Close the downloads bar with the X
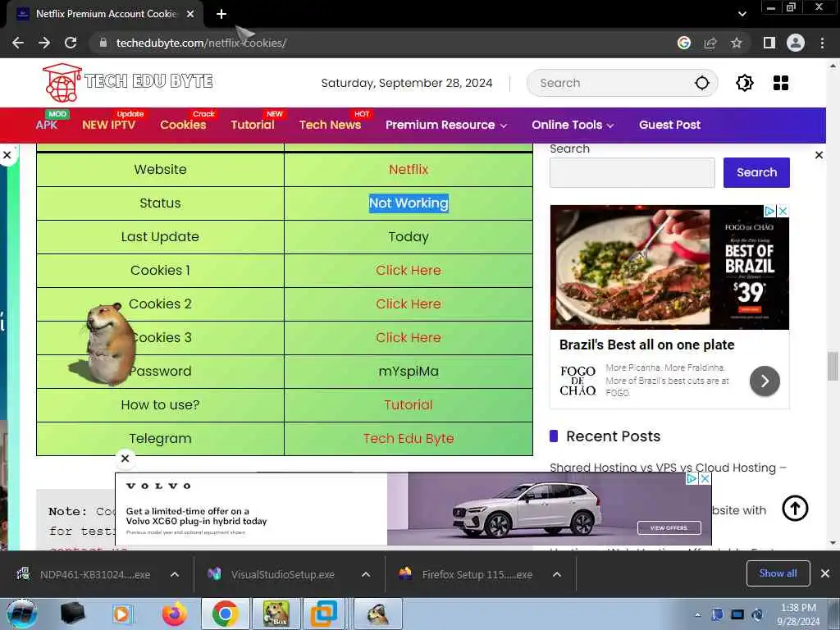Screen dimensions: 840x630 click(825, 573)
